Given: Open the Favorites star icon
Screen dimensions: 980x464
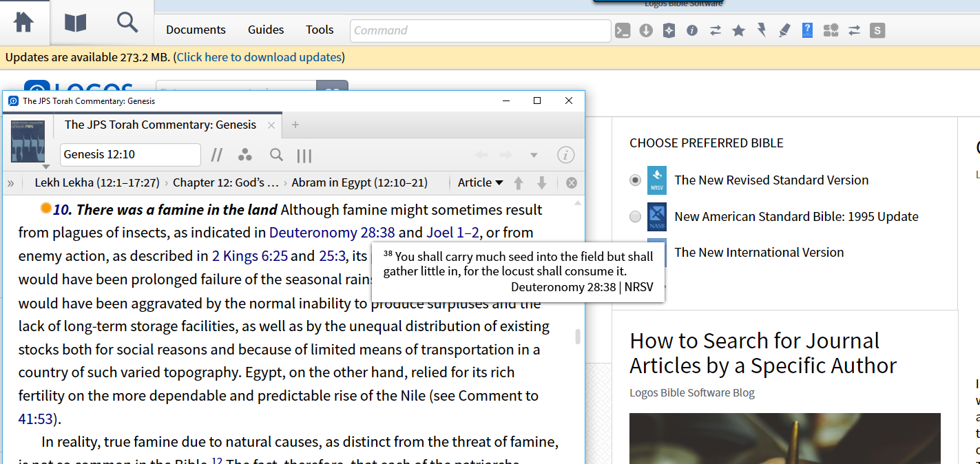Looking at the screenshot, I should (738, 30).
